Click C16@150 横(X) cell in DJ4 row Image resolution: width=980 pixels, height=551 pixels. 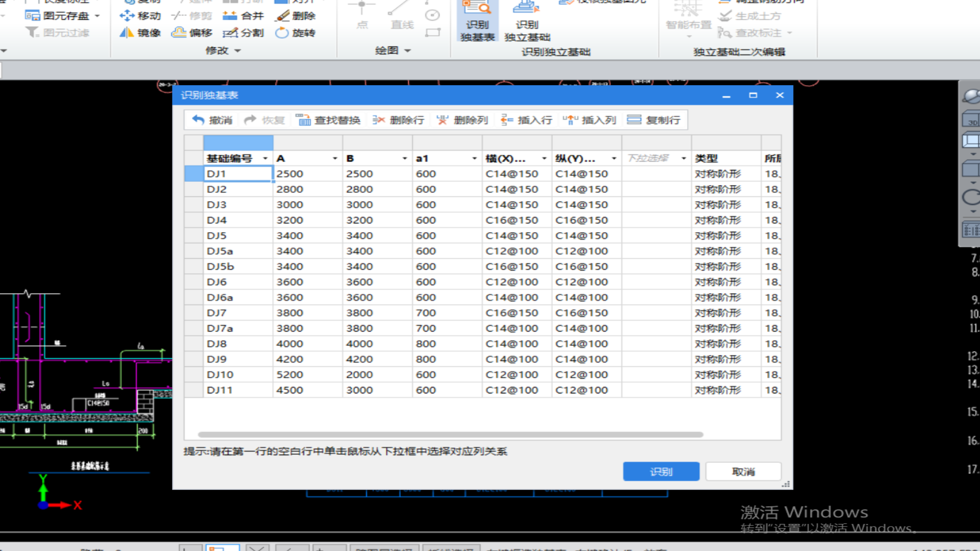tap(517, 220)
